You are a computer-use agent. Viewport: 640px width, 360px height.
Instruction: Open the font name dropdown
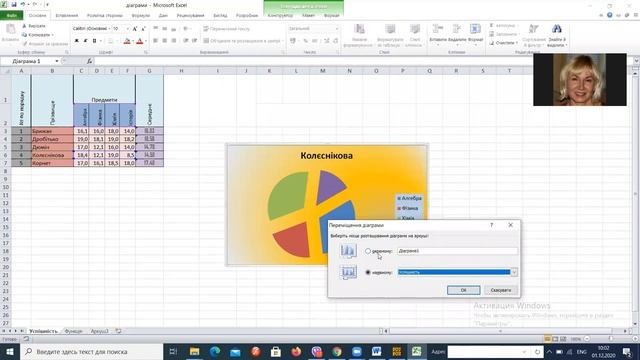[x=109, y=29]
